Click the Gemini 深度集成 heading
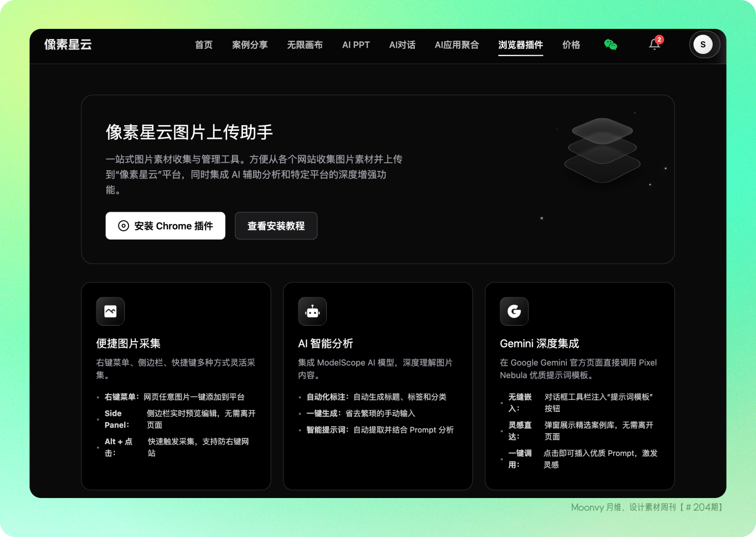The height and width of the screenshot is (537, 756). pos(539,344)
